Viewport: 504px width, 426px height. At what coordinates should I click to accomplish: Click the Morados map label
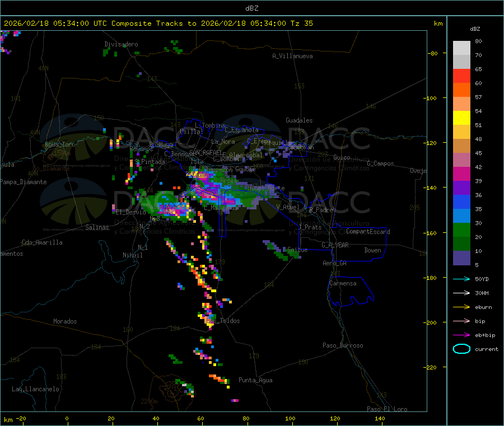pos(65,321)
